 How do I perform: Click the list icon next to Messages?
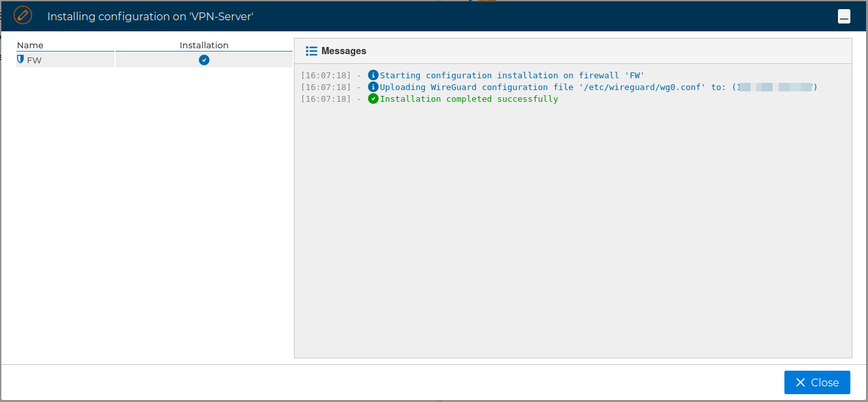pos(312,51)
